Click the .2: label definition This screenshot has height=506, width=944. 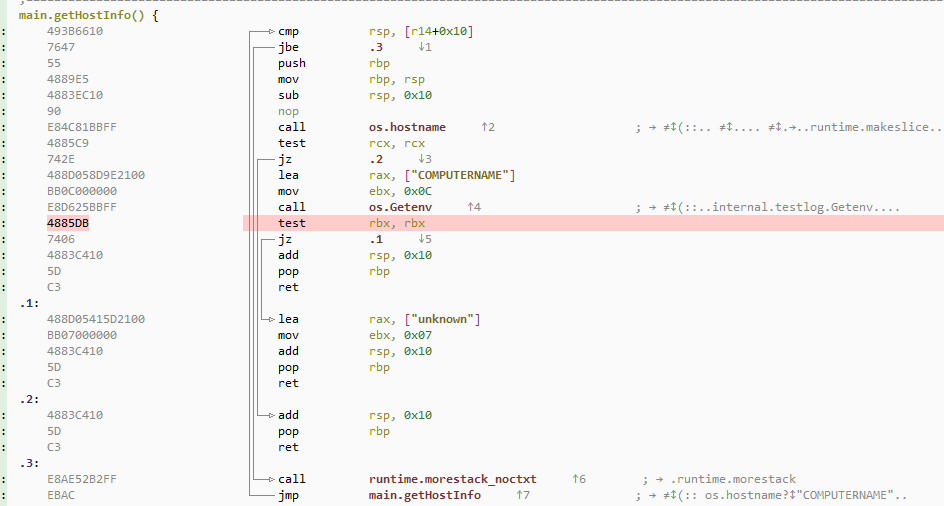29,399
